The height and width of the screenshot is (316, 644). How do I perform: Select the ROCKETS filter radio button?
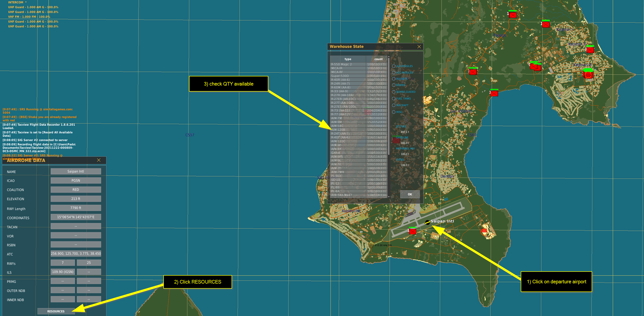pos(394,79)
